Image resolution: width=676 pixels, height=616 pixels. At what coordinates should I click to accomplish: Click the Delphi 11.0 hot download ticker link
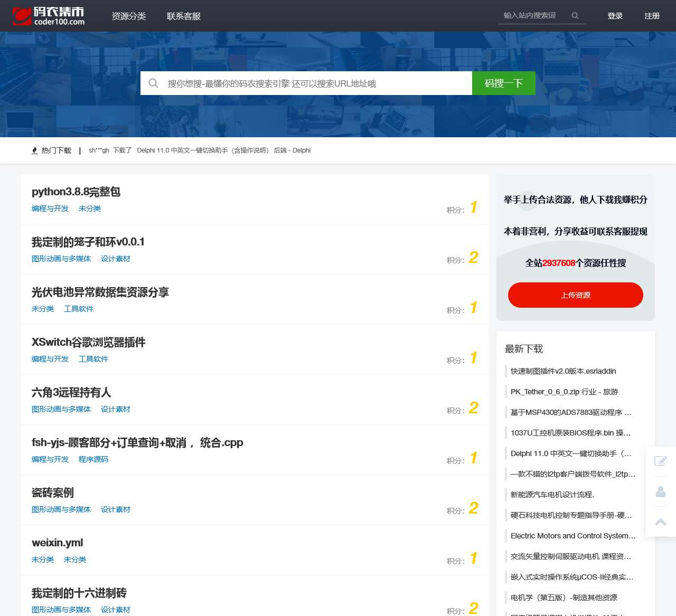[224, 150]
